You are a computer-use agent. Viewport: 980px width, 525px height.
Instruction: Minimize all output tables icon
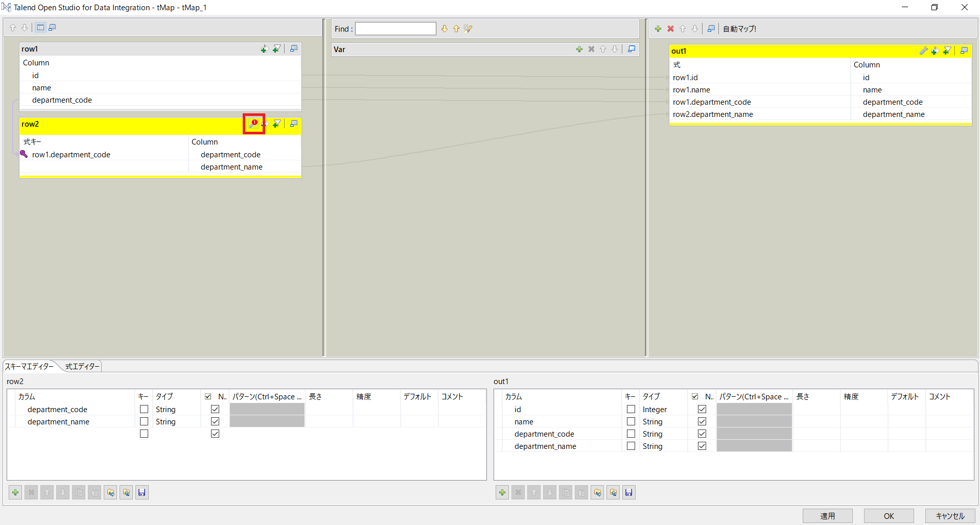pos(711,29)
